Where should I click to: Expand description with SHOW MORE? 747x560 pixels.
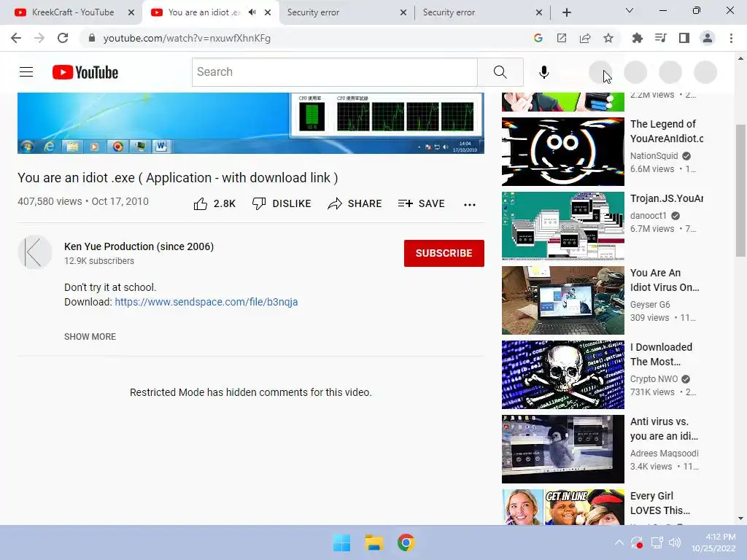(90, 337)
